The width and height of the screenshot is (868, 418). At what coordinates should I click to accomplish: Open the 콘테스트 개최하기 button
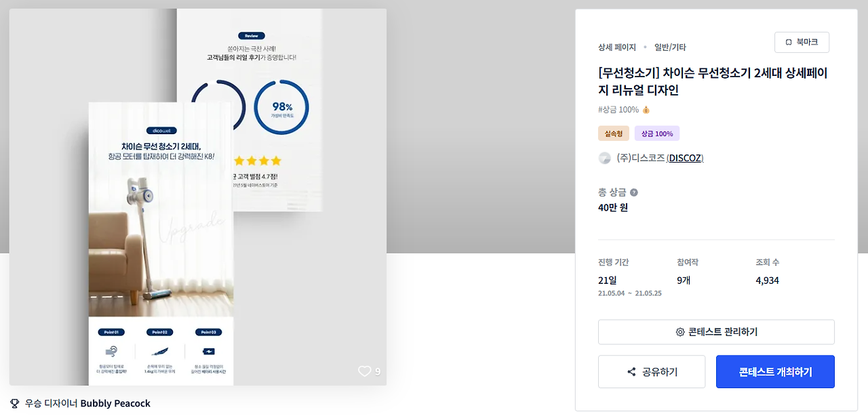click(x=775, y=372)
